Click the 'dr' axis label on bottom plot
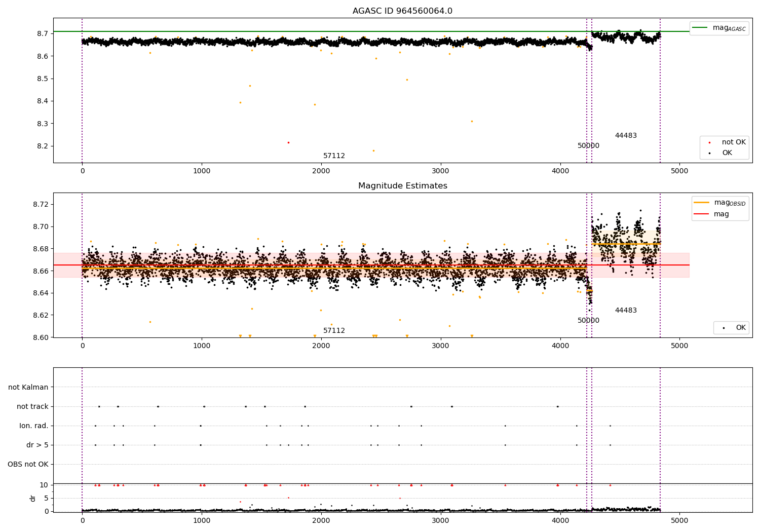The width and height of the screenshot is (760, 532). pyautogui.click(x=33, y=498)
